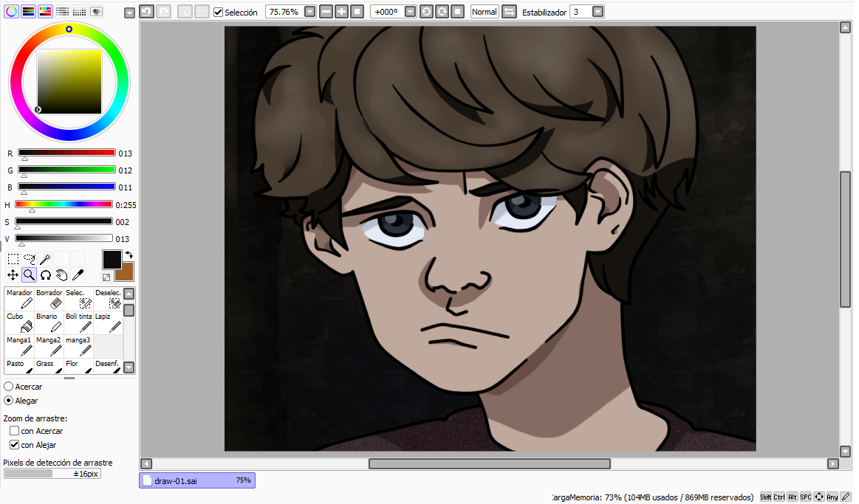This screenshot has width=859, height=504.
Task: Select the move layer tool
Action: point(13,275)
